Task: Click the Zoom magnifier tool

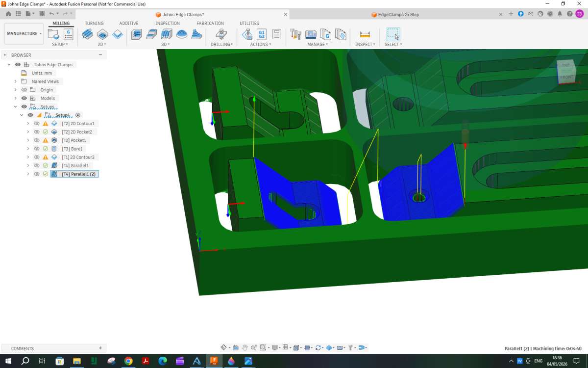Action: (x=254, y=347)
